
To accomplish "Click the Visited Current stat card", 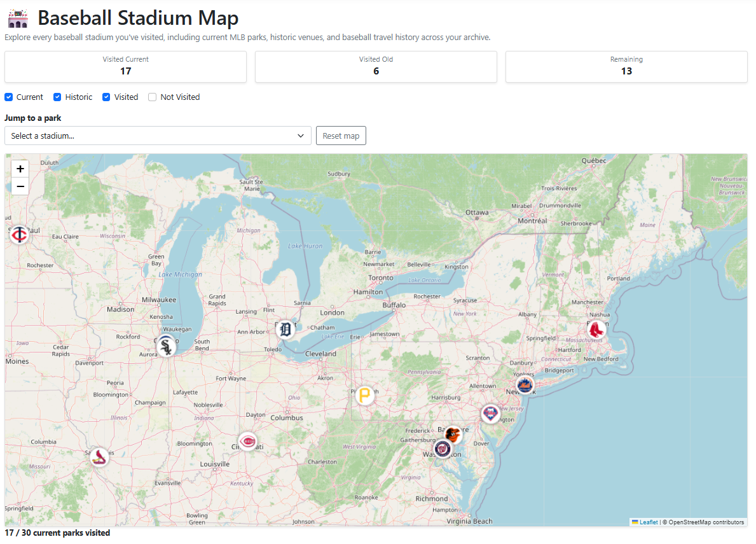I will pos(125,67).
